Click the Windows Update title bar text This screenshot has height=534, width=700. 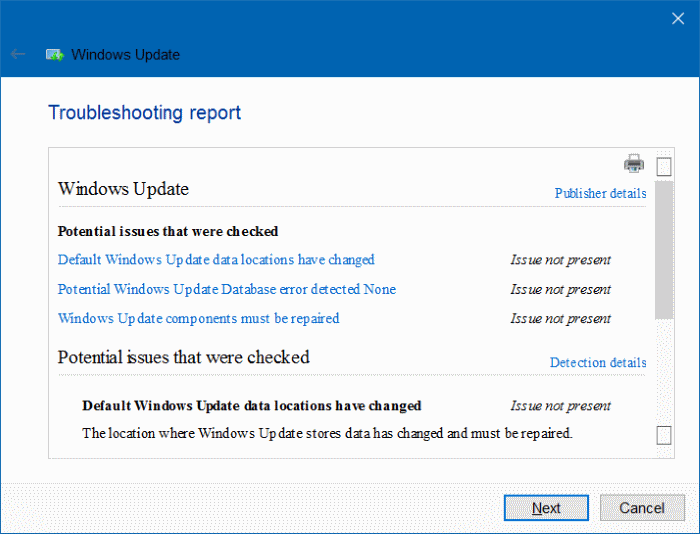(x=125, y=55)
